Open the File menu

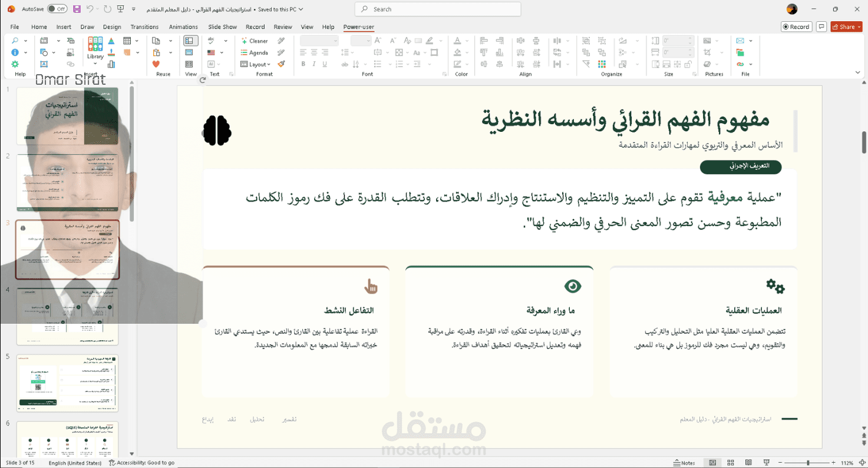(15, 26)
